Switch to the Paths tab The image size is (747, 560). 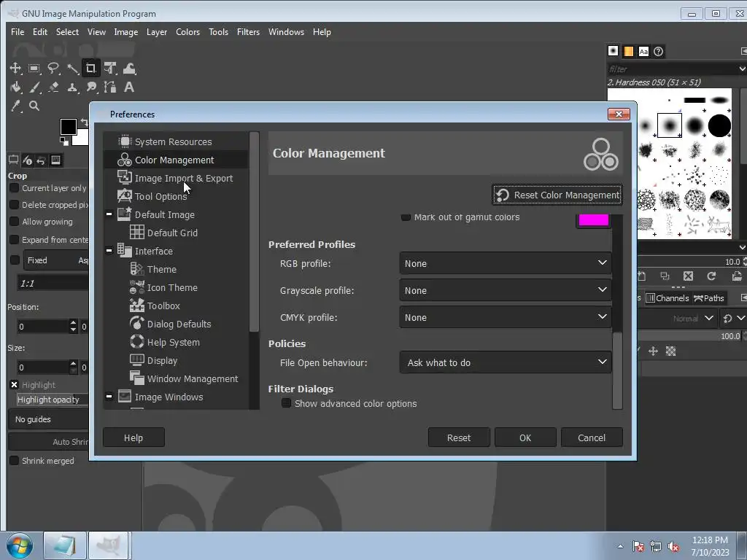click(x=709, y=298)
